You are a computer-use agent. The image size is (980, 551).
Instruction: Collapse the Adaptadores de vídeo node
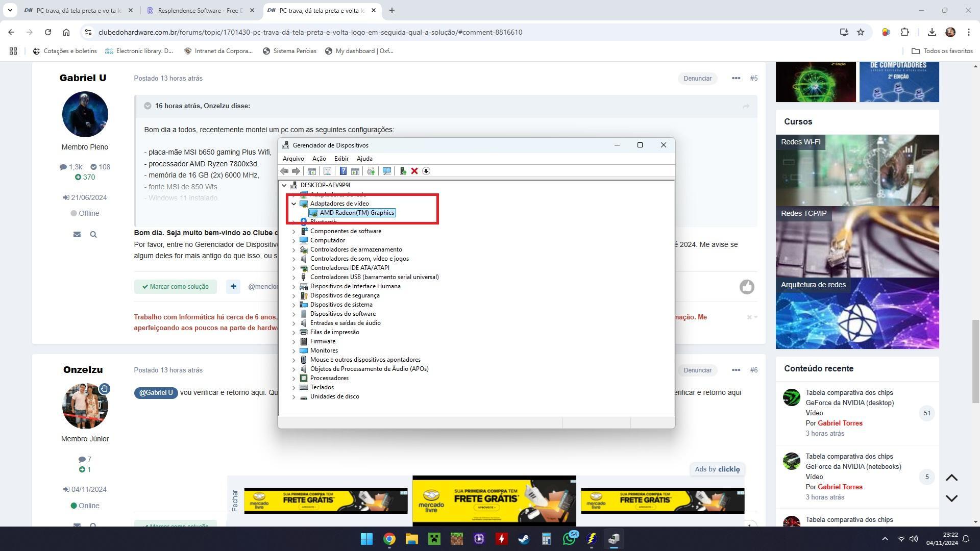coord(293,204)
